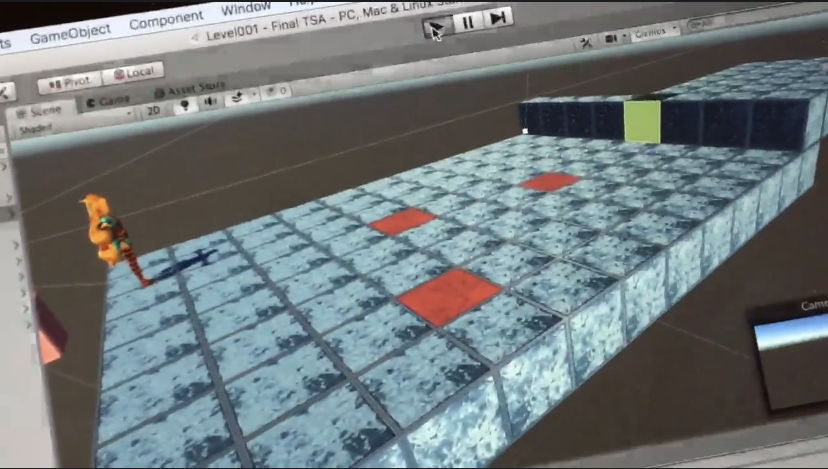This screenshot has width=828, height=469.
Task: Open the Component menu
Action: (x=166, y=20)
